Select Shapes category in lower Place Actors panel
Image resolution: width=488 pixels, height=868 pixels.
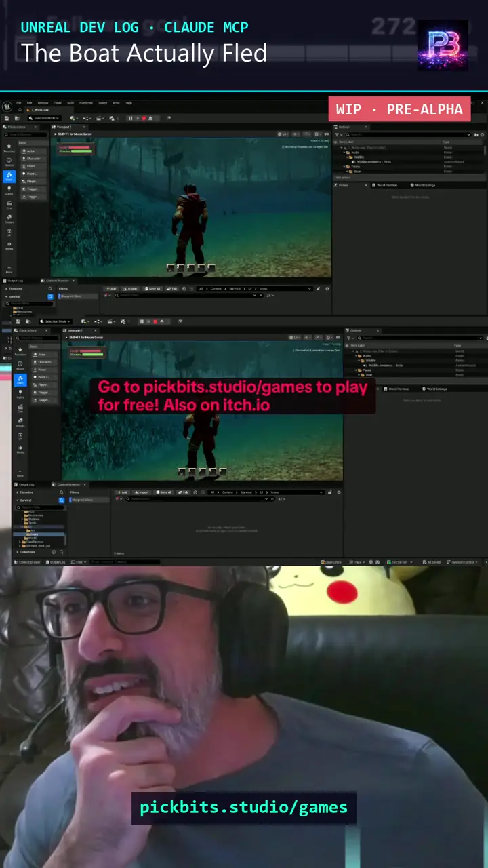(20, 422)
